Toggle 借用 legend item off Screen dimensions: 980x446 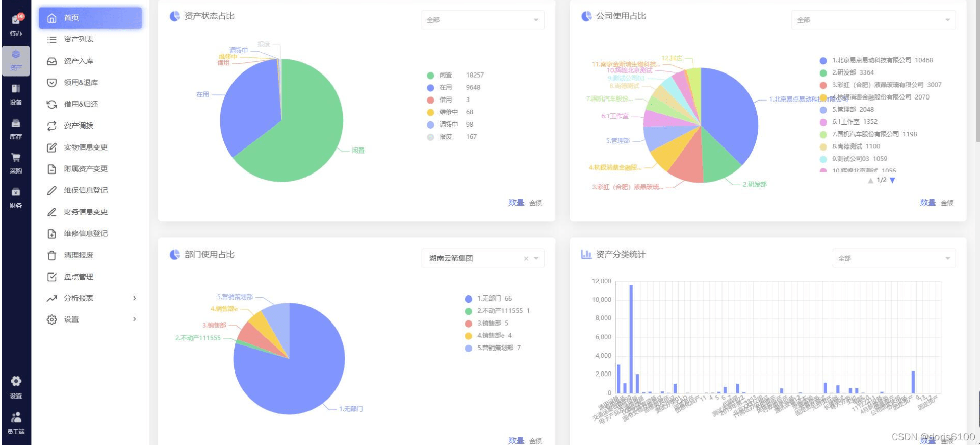click(448, 100)
